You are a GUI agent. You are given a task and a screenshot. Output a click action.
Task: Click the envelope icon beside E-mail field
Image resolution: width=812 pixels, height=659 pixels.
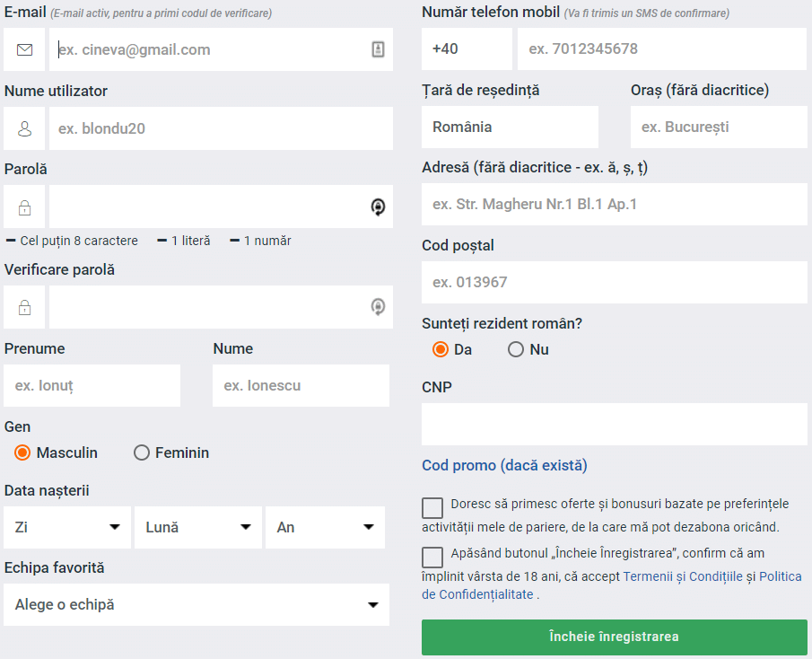24,49
